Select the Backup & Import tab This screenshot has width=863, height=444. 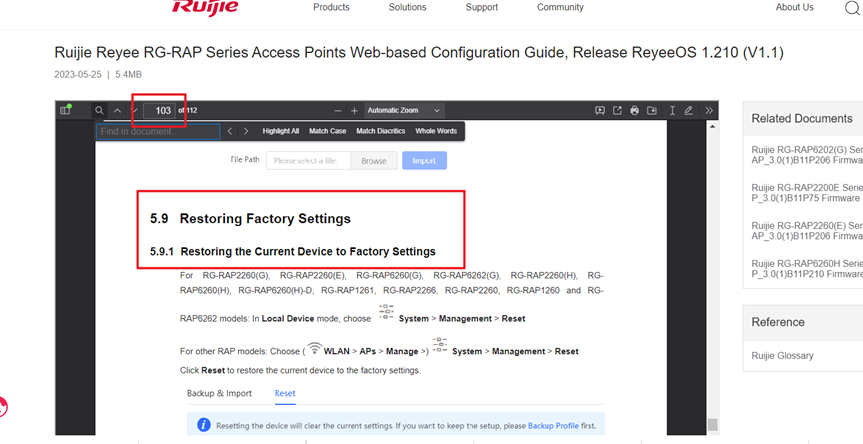click(219, 393)
